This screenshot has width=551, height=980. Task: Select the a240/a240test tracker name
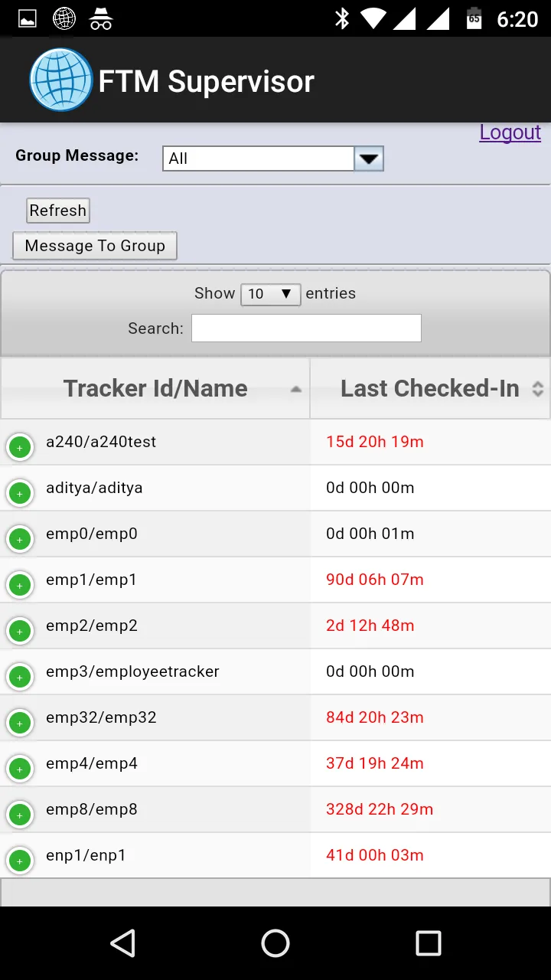pyautogui.click(x=101, y=442)
